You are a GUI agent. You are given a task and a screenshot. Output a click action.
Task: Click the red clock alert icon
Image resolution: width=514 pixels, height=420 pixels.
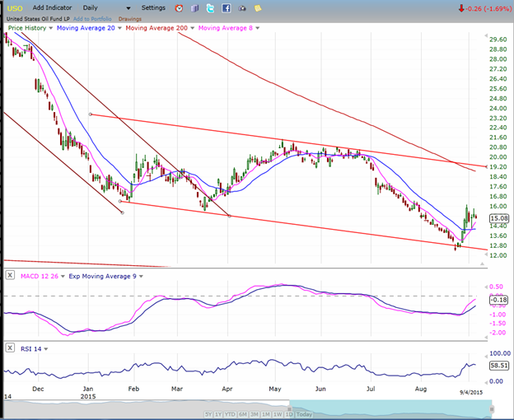[x=179, y=8]
